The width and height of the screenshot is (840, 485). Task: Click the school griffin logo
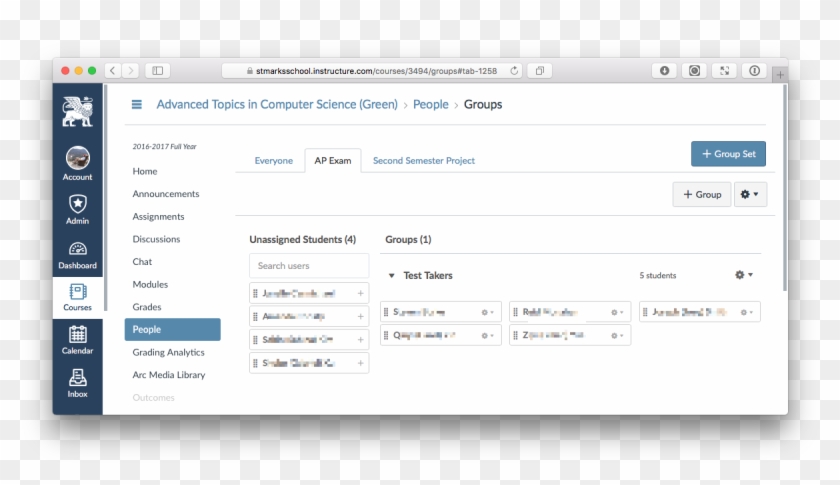(78, 111)
